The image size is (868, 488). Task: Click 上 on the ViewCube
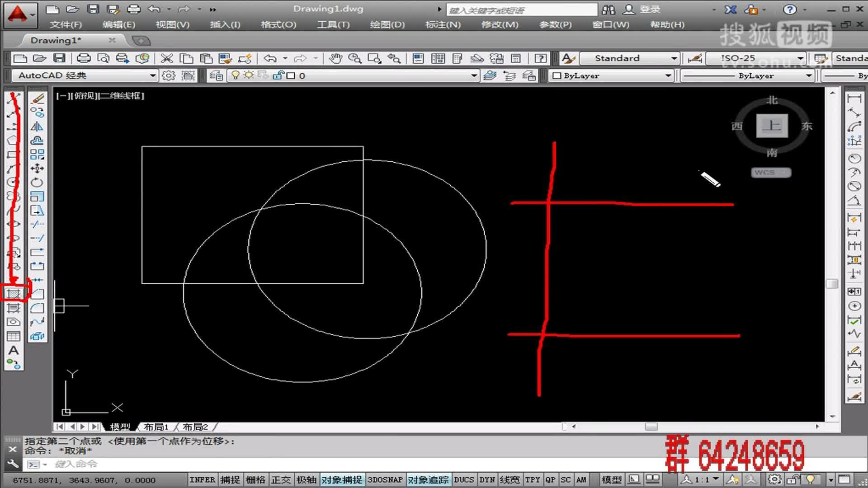click(x=771, y=127)
